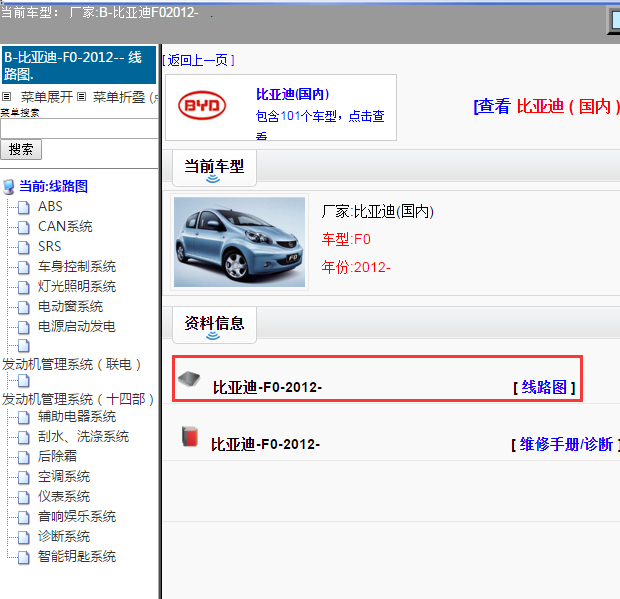Click the 电源启动发电 document icon

(23, 327)
